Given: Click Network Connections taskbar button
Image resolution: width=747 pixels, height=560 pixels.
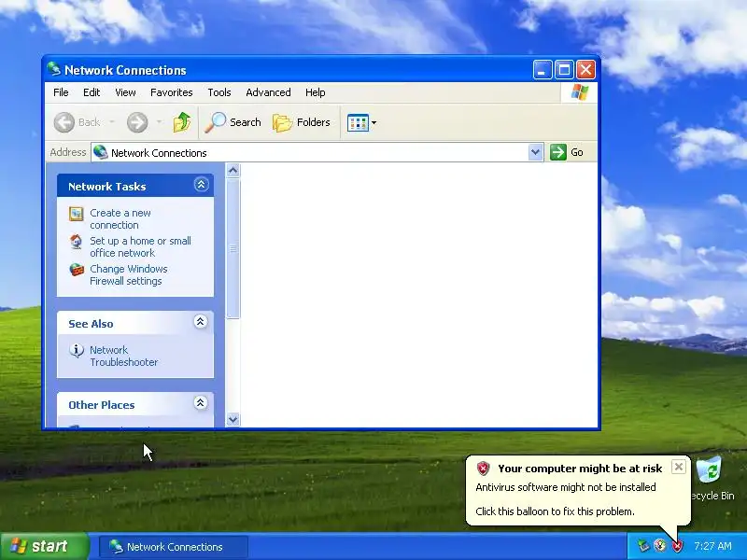Looking at the screenshot, I should point(174,547).
